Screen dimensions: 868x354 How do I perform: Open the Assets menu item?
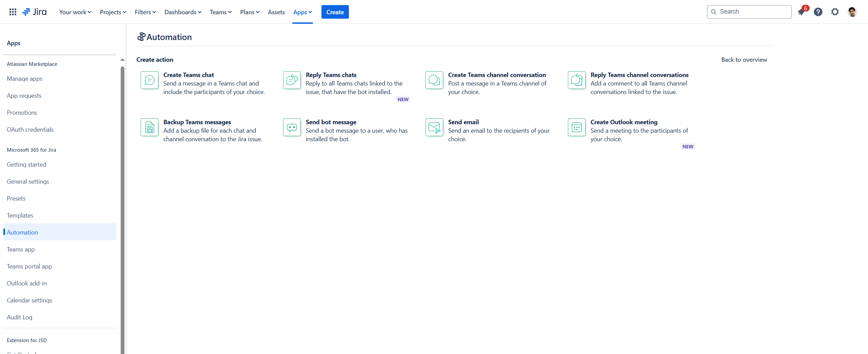pyautogui.click(x=276, y=12)
